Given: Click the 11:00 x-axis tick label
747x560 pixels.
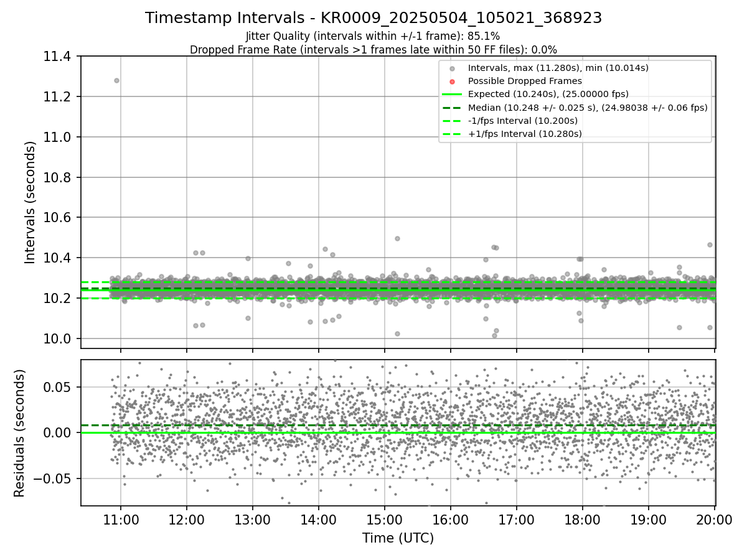Looking at the screenshot, I should pos(120,520).
